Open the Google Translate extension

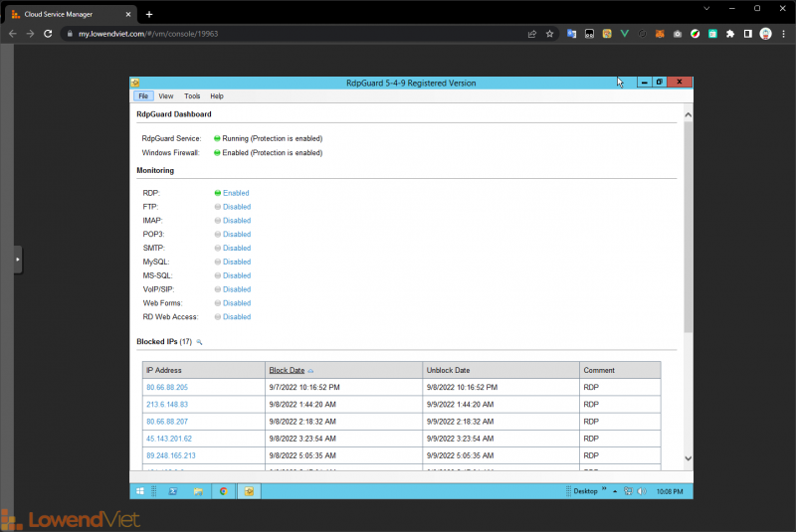pyautogui.click(x=571, y=34)
